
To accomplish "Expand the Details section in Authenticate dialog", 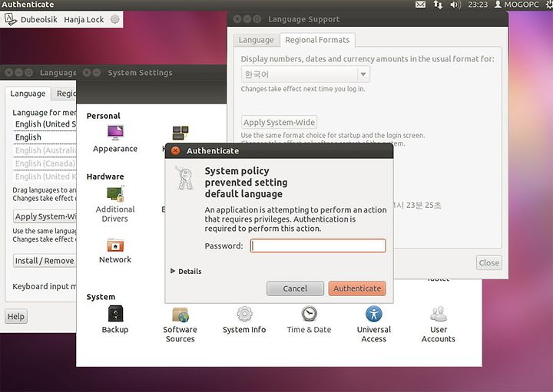I will pos(186,272).
